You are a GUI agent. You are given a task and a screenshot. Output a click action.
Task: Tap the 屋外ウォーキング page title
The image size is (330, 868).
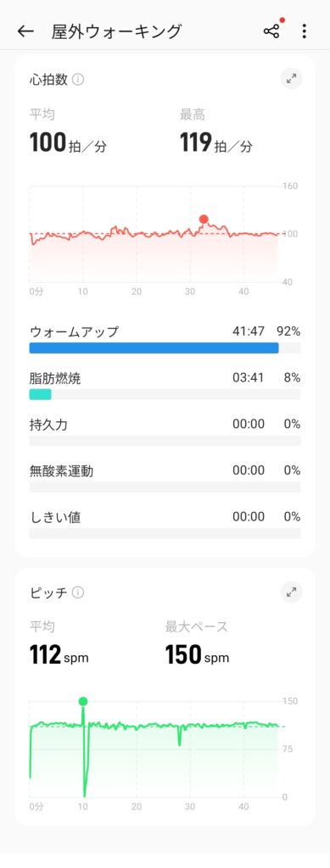point(116,31)
